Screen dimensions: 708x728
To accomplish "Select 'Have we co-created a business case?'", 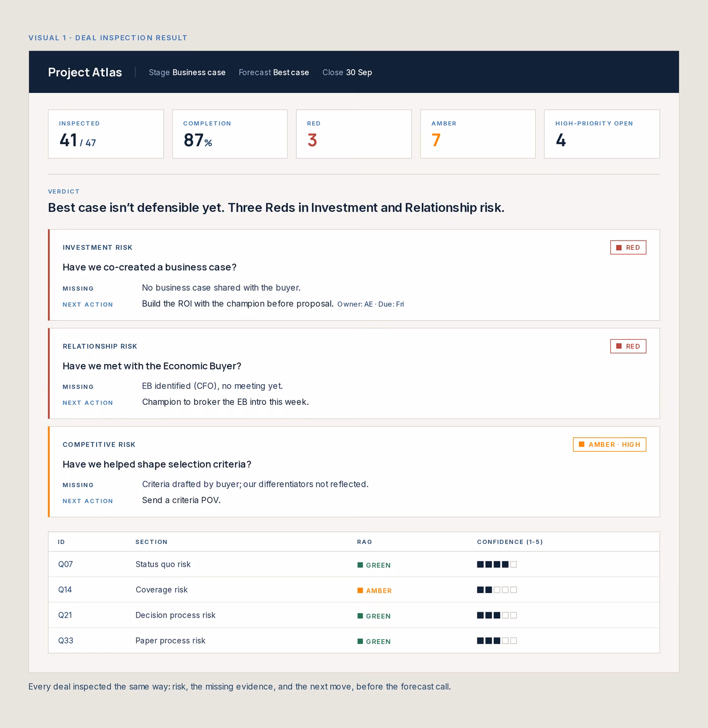I will [150, 267].
